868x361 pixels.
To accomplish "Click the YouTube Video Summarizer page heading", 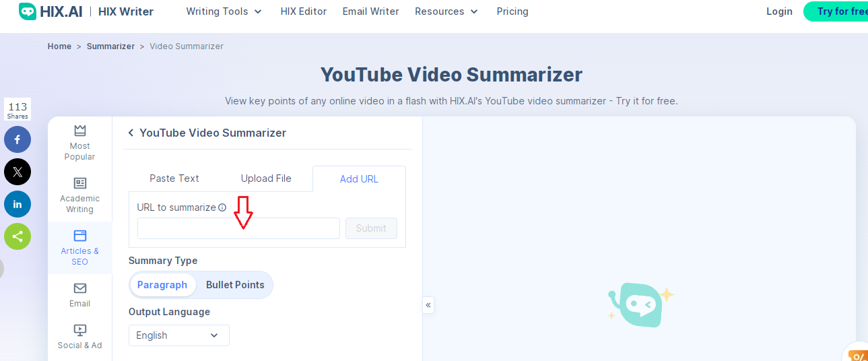I will click(451, 74).
